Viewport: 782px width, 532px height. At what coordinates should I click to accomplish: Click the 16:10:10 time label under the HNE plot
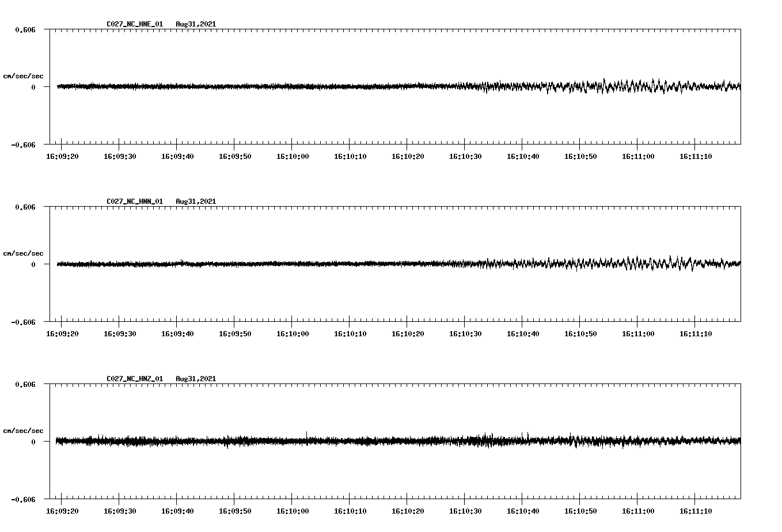pyautogui.click(x=350, y=157)
